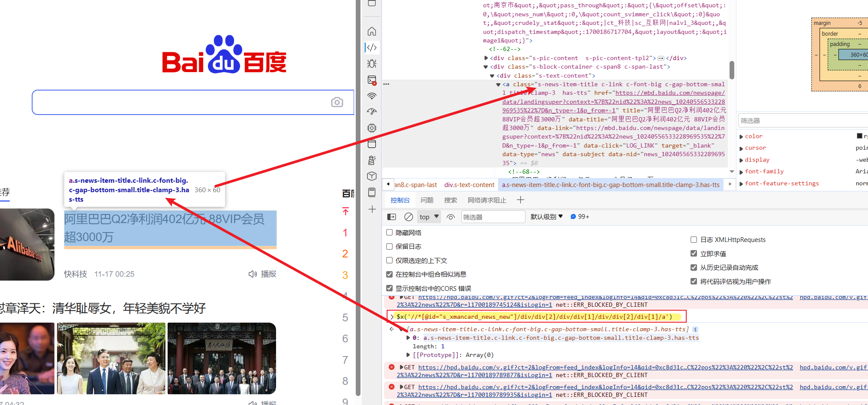Expand the [[Prototype]]: Array(0) entry
This screenshot has height=405, width=868.
point(408,355)
